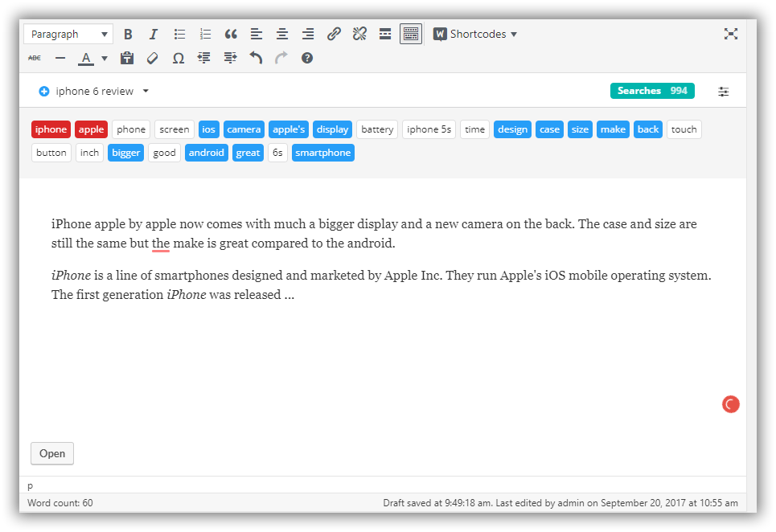Select the 'battery' keyword tag
This screenshot has height=532, width=776.
377,129
